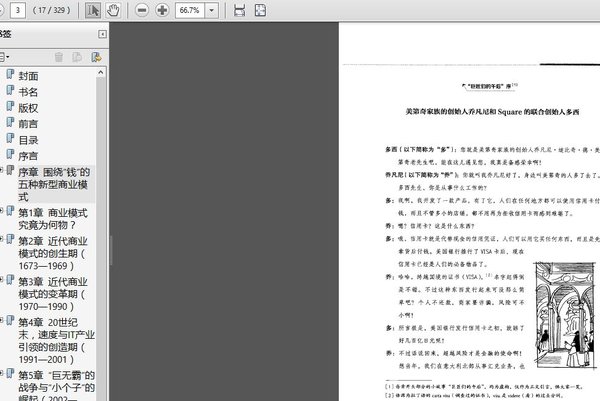Click the bookmark icon beside 封面
Image resolution: width=600 pixels, height=401 pixels.
click(x=10, y=75)
